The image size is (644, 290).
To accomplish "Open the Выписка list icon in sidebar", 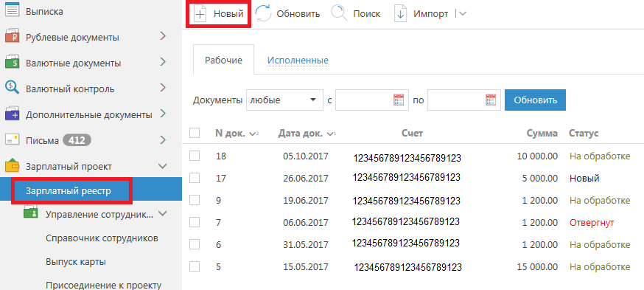I will pos(13,10).
